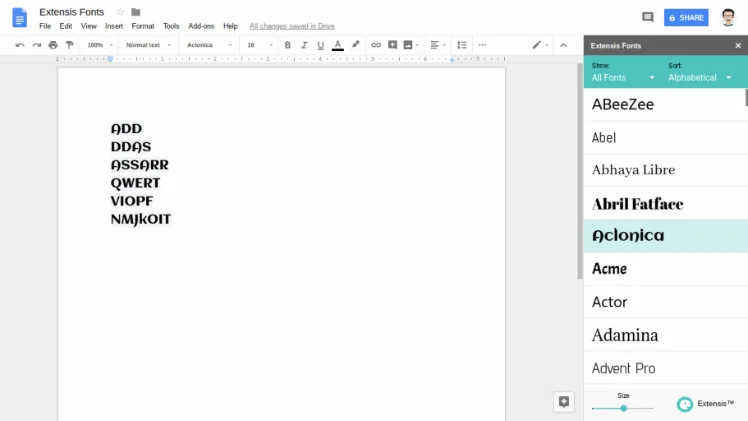Open the Aclonica font dropdown
The height and width of the screenshot is (421, 748).
(209, 45)
